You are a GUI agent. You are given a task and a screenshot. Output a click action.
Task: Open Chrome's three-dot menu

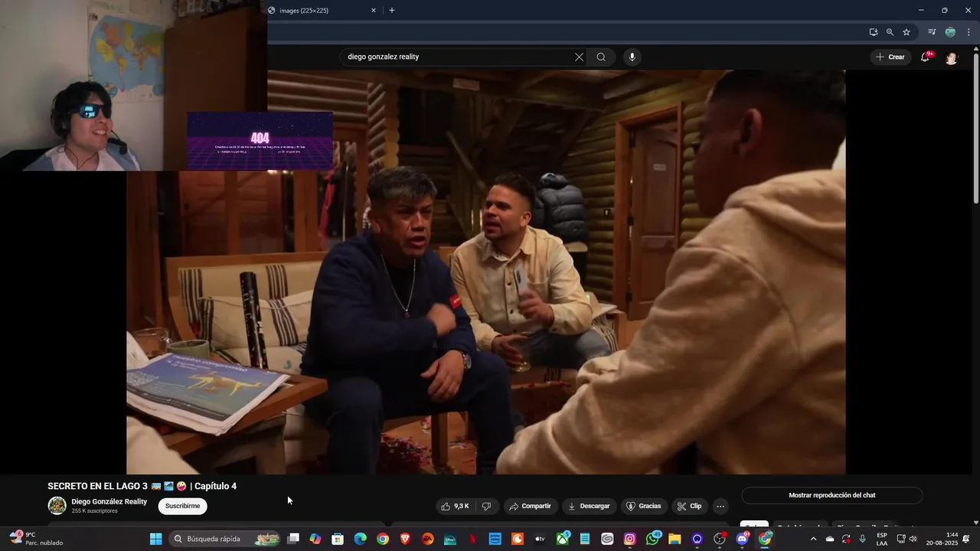pyautogui.click(x=969, y=32)
